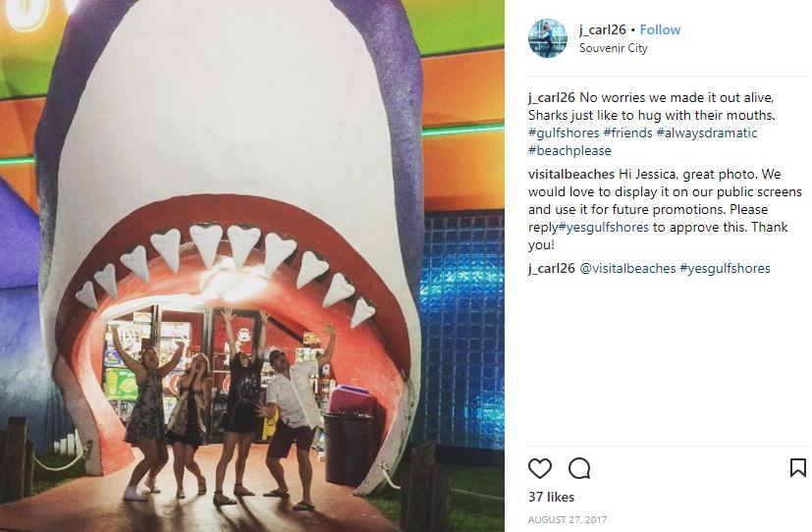Click the j_carl26 name on the reply comment

click(x=552, y=268)
